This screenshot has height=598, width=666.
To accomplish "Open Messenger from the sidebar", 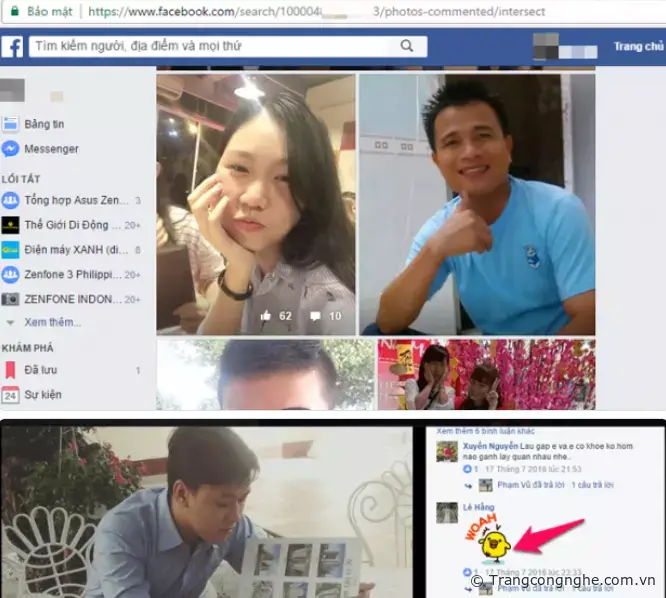I will point(51,149).
